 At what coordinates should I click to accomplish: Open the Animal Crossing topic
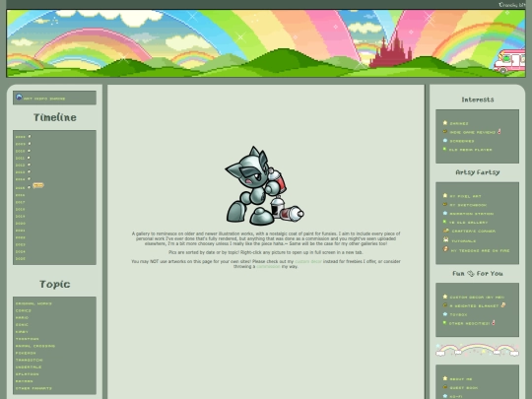35,346
